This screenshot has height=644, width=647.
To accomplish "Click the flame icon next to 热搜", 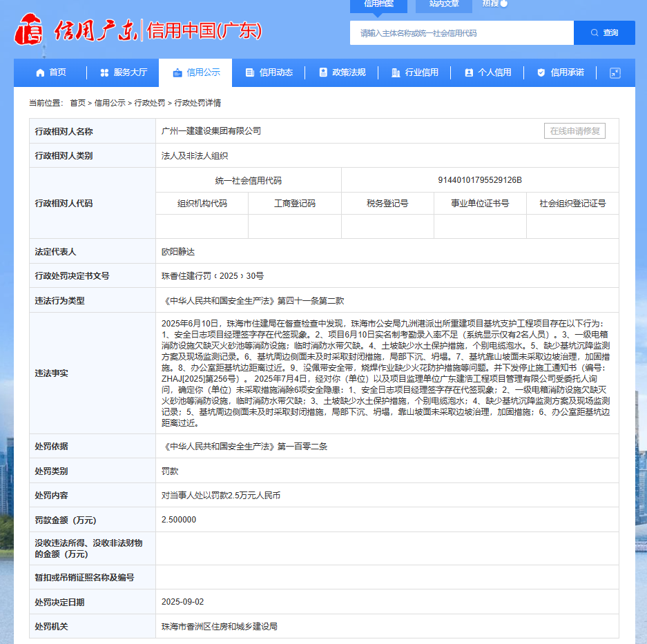I will tap(504, 3).
